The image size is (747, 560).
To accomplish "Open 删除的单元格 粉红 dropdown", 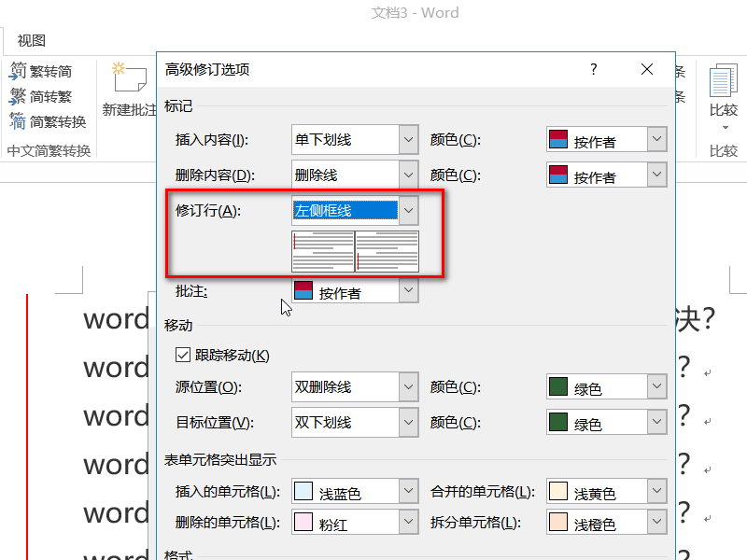I will [408, 522].
